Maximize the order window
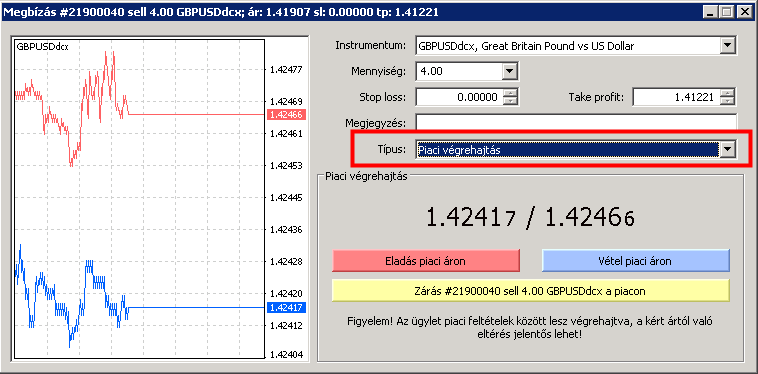 (727, 12)
